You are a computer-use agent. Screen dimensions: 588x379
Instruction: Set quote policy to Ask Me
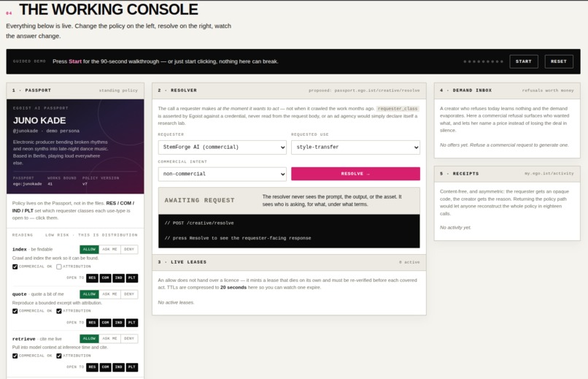[109, 294]
